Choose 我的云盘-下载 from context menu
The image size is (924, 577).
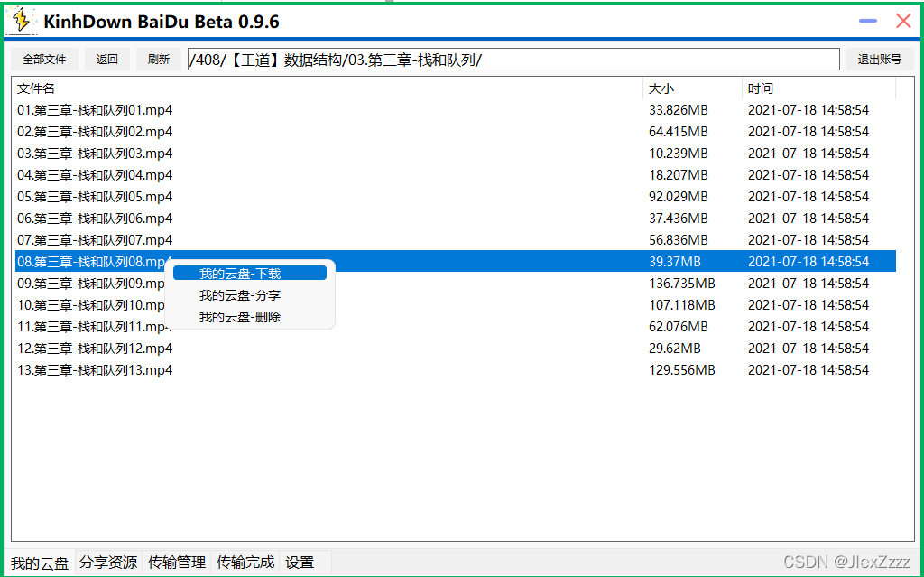250,274
